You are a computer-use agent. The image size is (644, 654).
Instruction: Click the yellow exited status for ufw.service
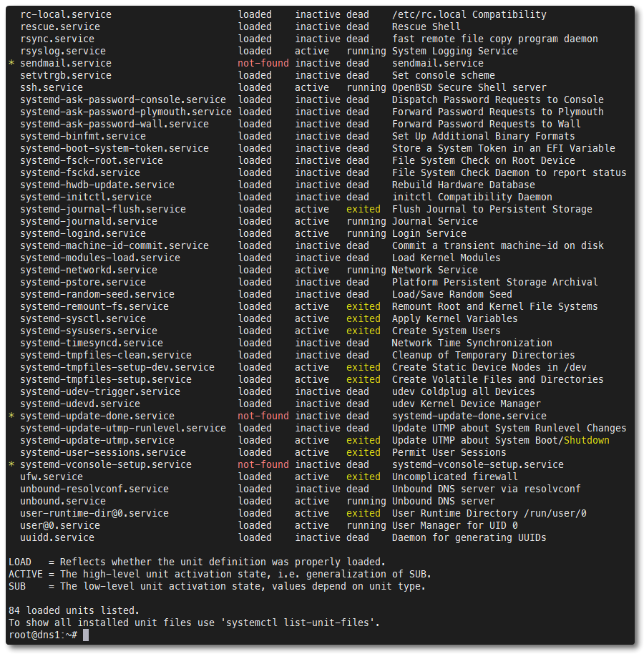click(363, 477)
